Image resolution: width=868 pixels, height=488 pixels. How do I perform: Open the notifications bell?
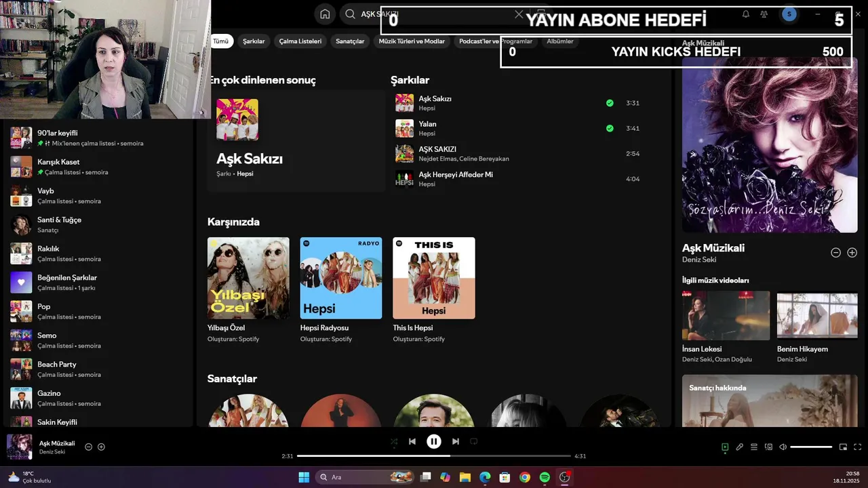click(746, 14)
